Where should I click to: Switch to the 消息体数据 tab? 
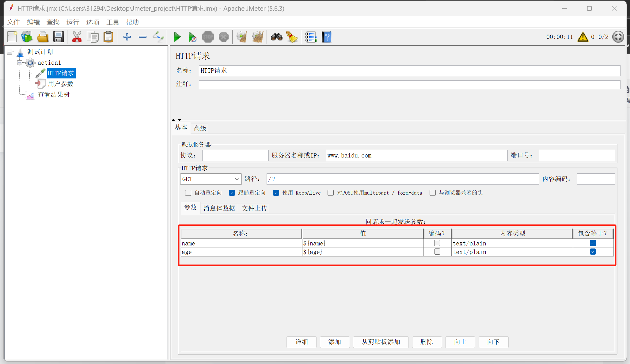[x=219, y=208]
